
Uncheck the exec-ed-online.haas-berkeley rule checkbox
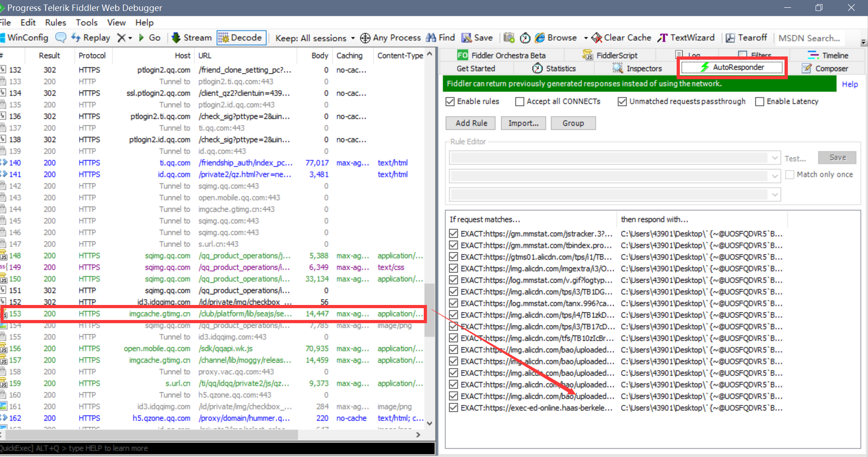click(453, 408)
